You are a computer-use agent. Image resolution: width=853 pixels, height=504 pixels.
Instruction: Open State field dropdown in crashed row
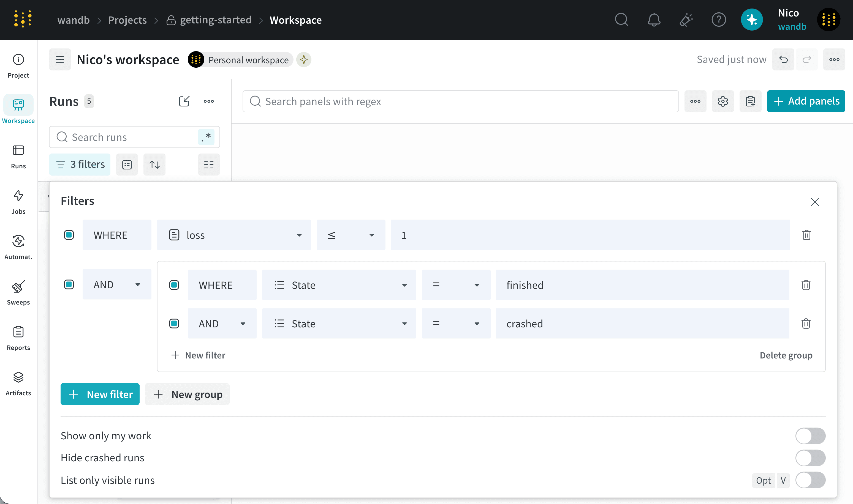pos(339,324)
